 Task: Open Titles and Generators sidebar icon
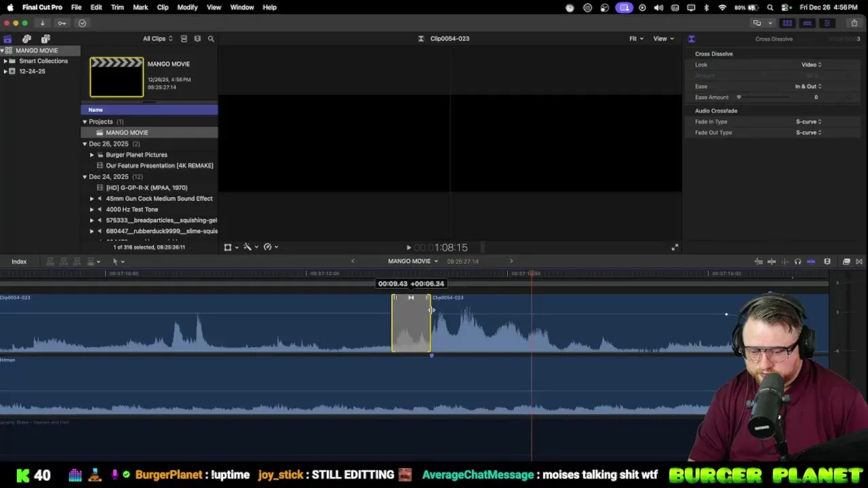point(45,39)
